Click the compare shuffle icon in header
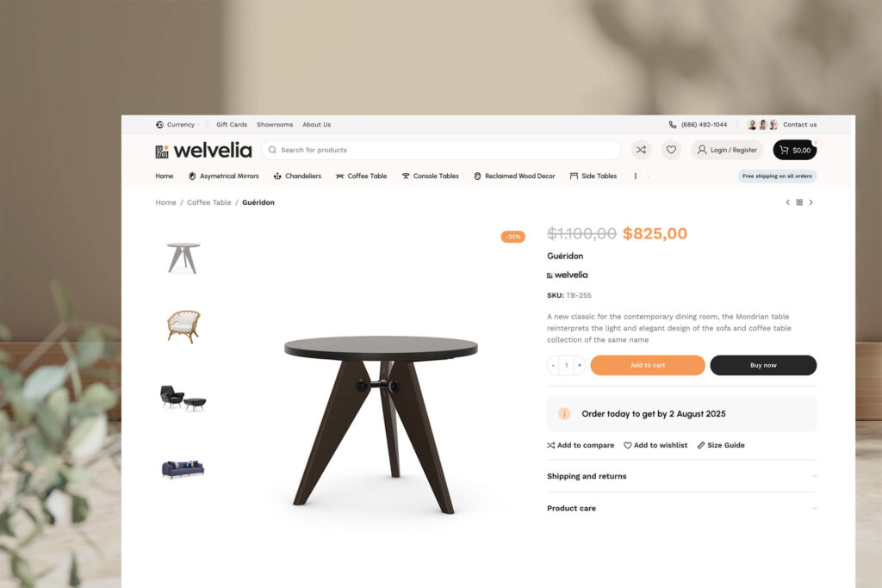The height and width of the screenshot is (588, 882). coord(641,150)
